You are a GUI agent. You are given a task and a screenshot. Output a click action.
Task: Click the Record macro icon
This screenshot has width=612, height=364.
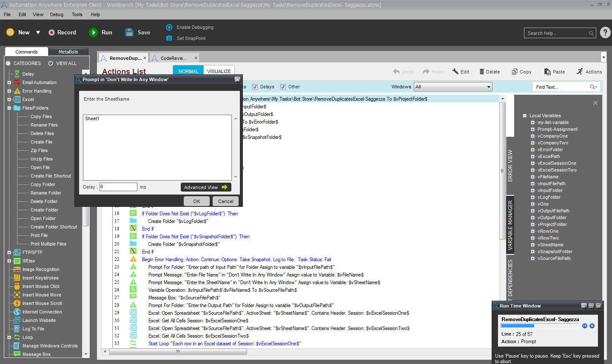point(51,33)
